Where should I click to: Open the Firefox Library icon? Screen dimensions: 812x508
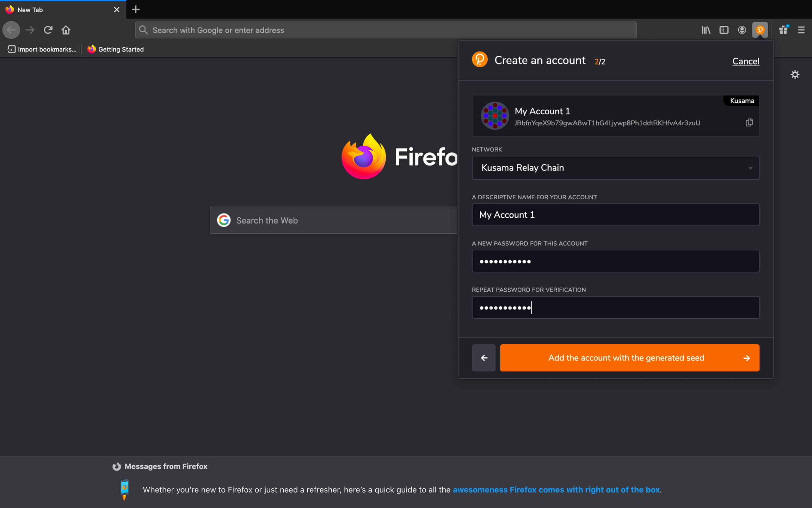pos(706,30)
